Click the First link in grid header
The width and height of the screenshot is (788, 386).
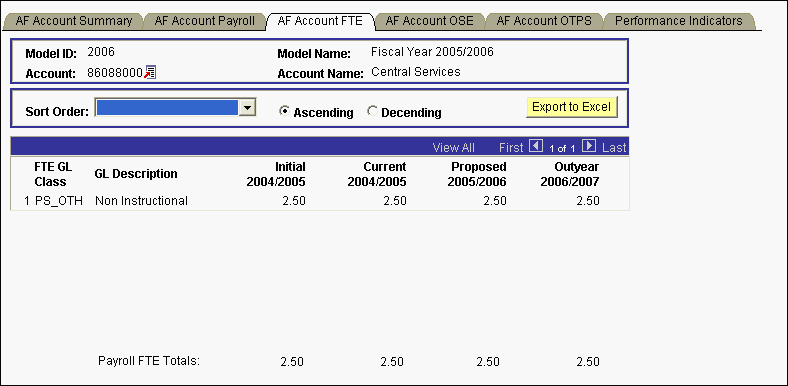click(511, 148)
